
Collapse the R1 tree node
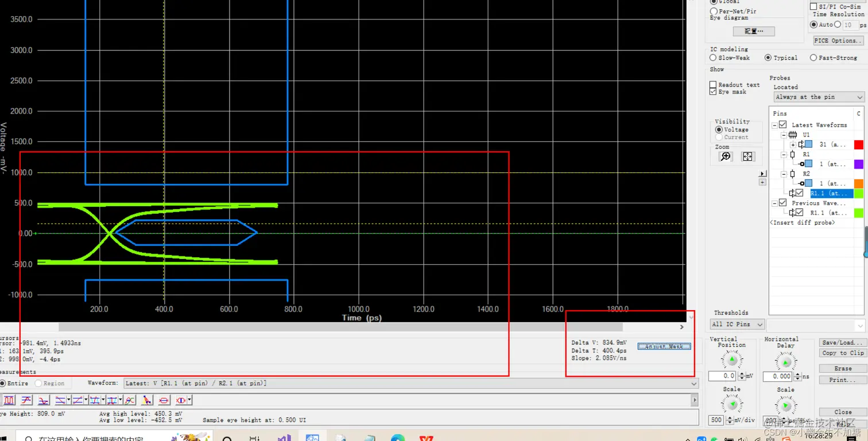[784, 154]
